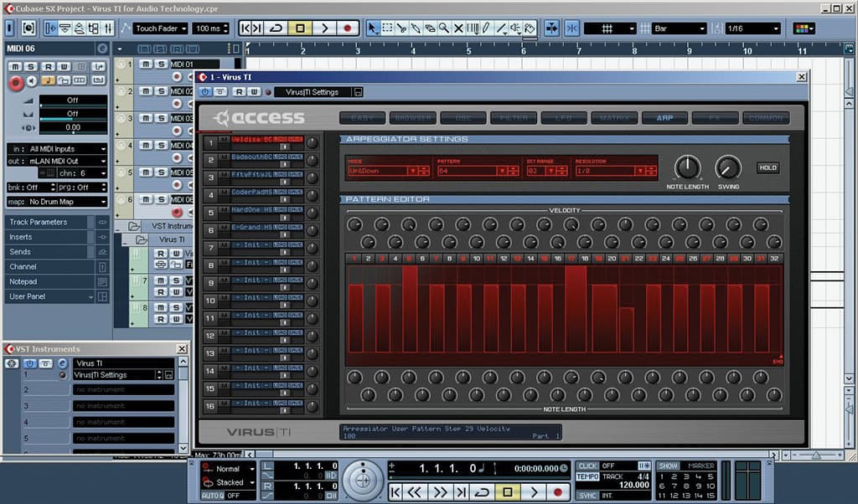Open the chn: 6 channel dropdown
858x504 pixels.
[x=83, y=173]
